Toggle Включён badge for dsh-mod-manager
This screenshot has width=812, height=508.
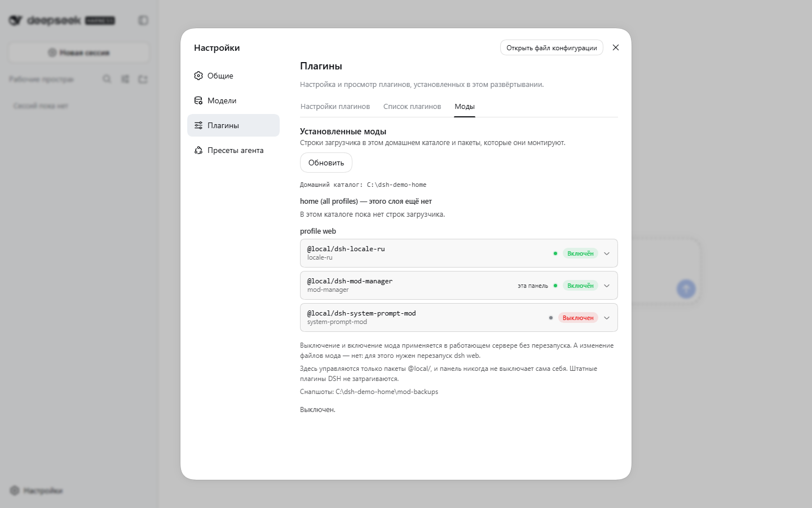(x=580, y=286)
